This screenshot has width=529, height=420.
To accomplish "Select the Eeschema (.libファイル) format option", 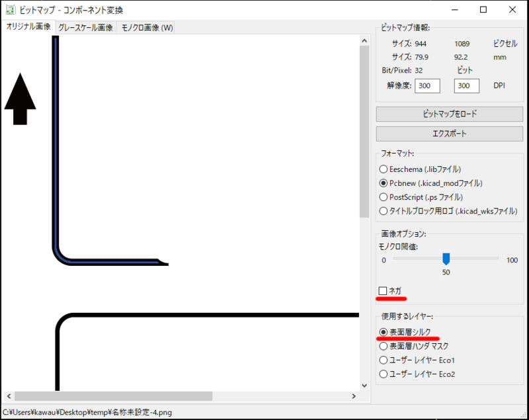I will [384, 169].
